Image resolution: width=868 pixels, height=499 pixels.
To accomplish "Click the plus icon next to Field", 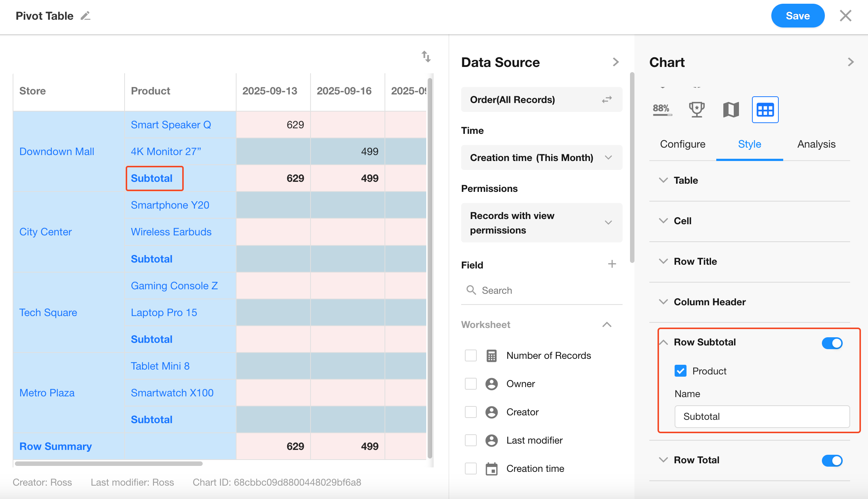I will [612, 264].
